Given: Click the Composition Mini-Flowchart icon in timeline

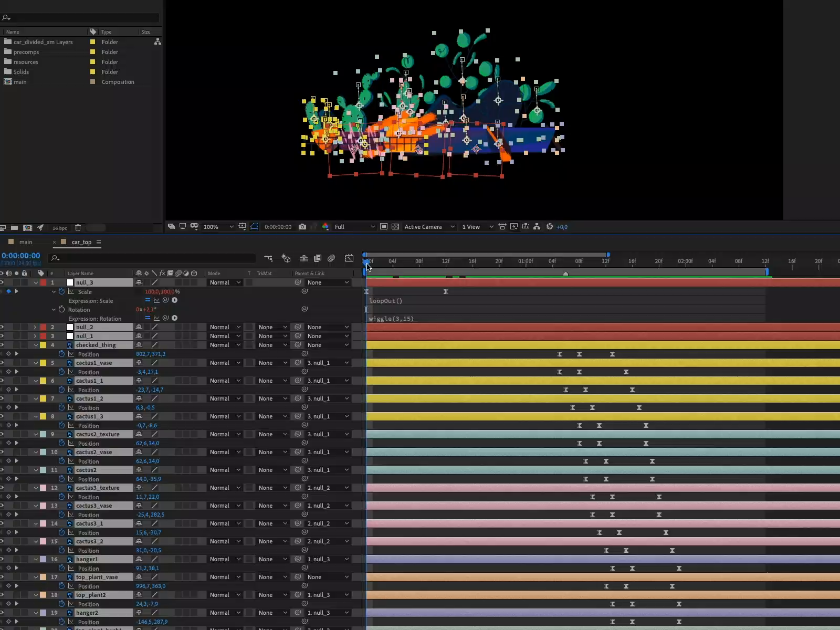Looking at the screenshot, I should tap(268, 258).
